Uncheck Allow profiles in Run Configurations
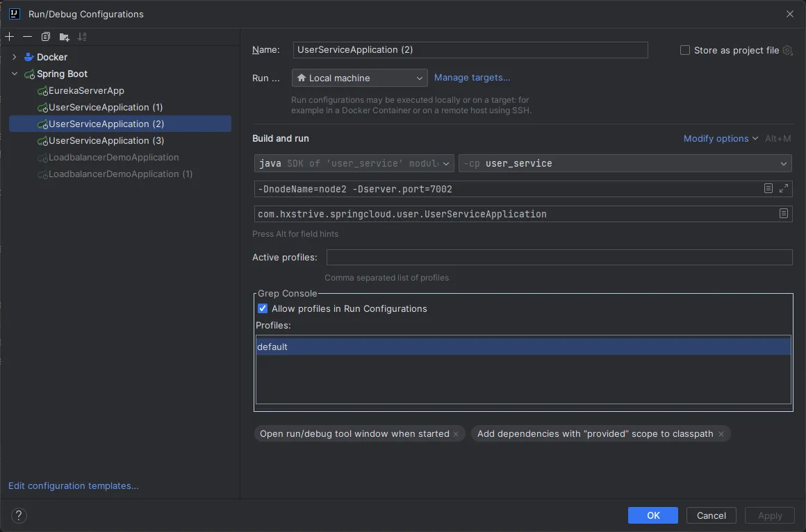806x532 pixels. 263,308
